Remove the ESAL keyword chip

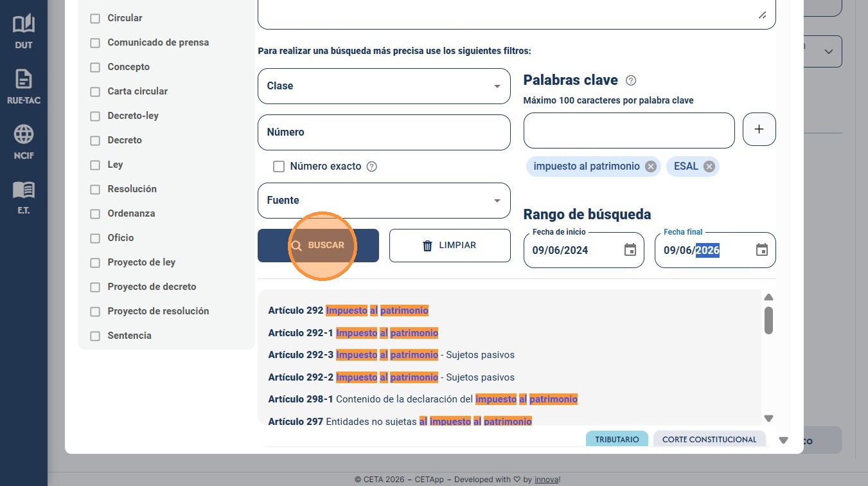coord(709,166)
